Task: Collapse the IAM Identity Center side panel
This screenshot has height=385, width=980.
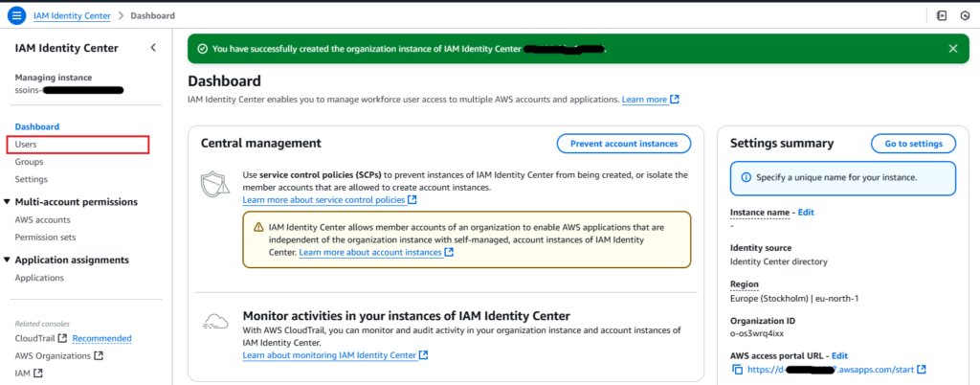Action: (x=153, y=48)
